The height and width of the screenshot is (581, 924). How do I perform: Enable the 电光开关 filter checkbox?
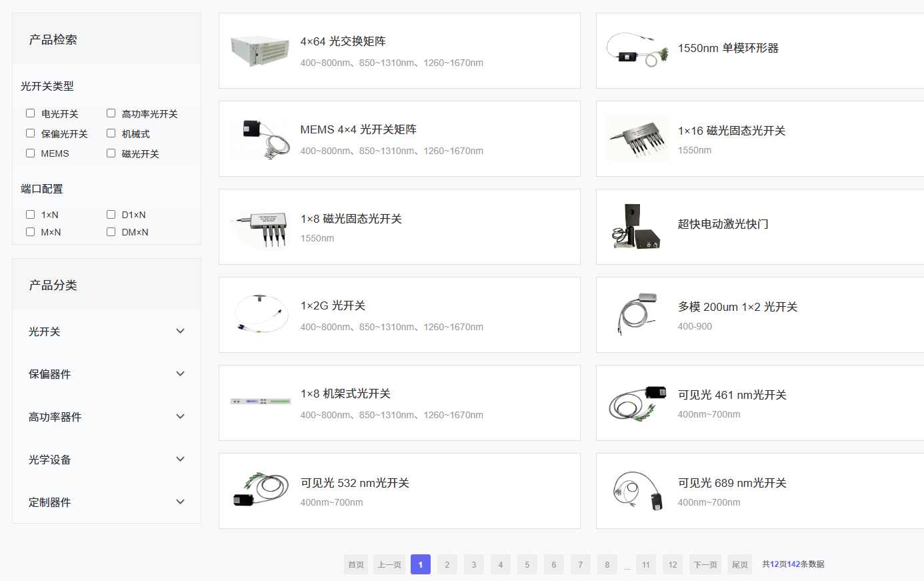coord(30,113)
